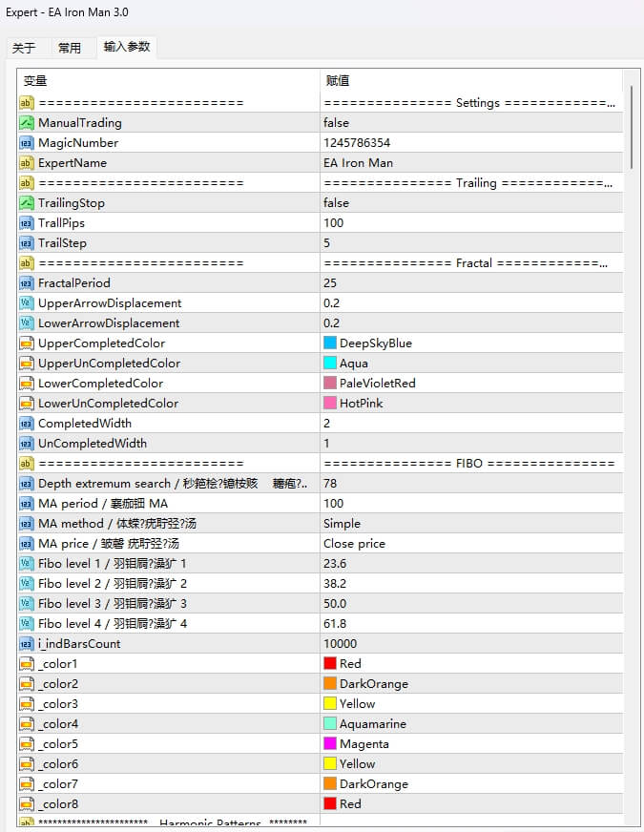
Task: Click the _color5 variable name
Action: point(58,744)
